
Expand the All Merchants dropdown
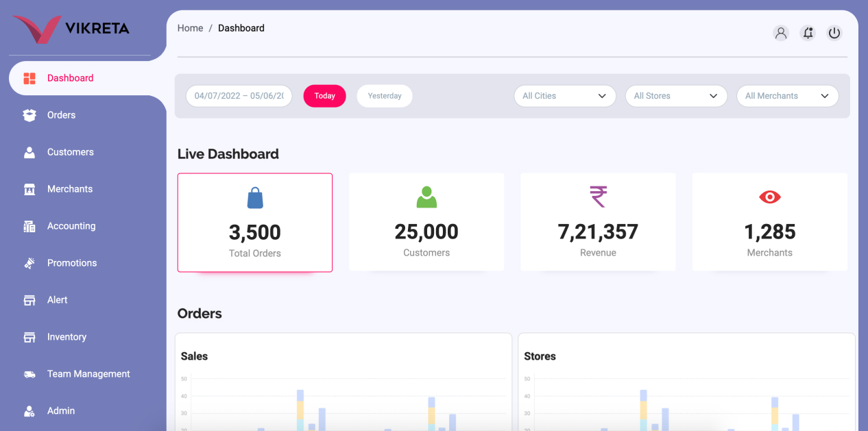point(787,96)
